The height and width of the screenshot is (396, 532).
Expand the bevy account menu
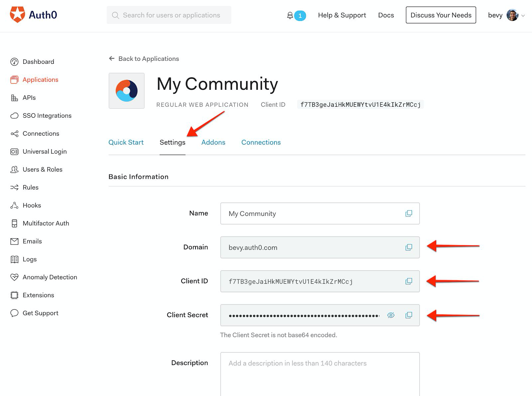pyautogui.click(x=523, y=15)
